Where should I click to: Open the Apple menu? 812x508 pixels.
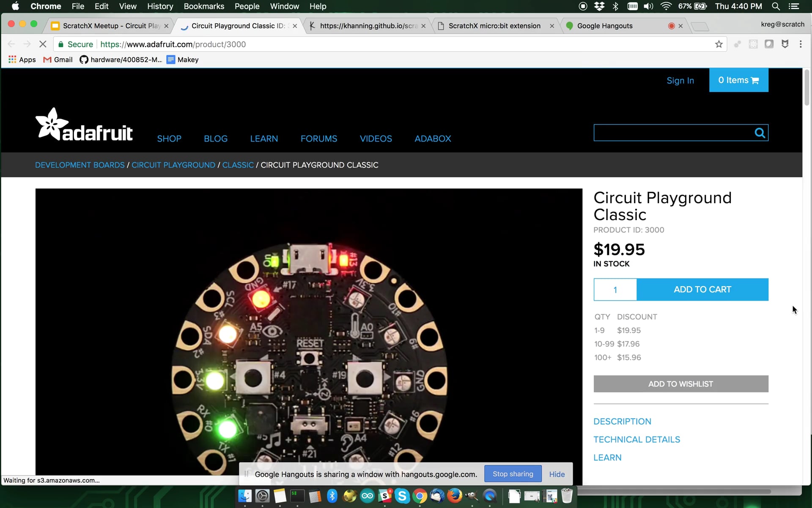coord(15,6)
